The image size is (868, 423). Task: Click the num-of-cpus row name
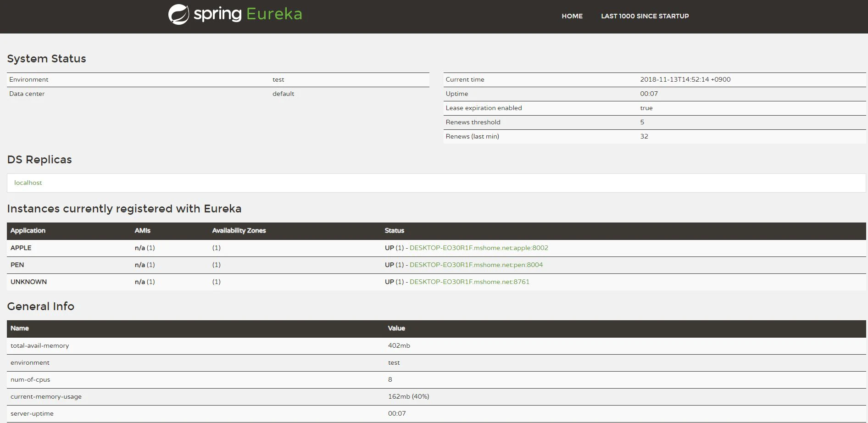(30, 379)
